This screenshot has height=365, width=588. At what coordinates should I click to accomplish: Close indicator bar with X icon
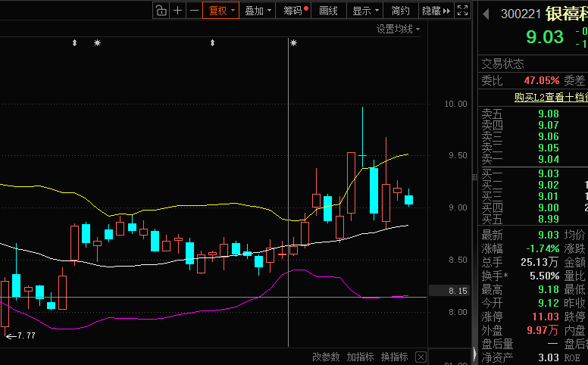pyautogui.click(x=421, y=357)
